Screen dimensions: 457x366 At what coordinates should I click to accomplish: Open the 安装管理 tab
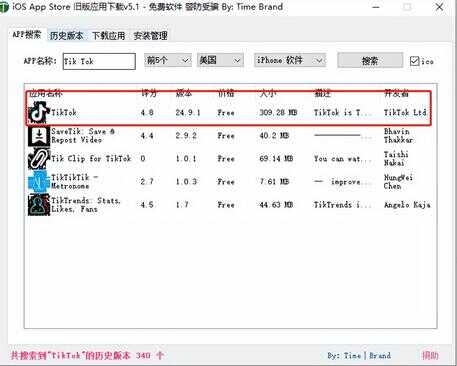(150, 36)
